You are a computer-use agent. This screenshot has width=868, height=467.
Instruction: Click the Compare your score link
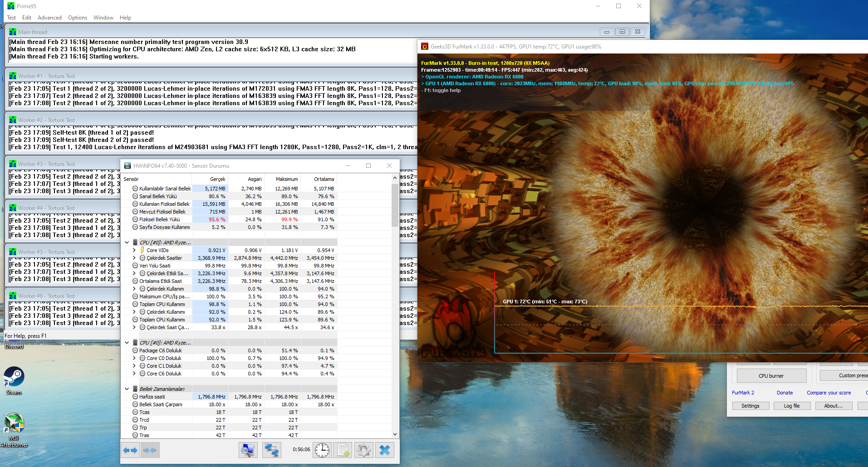[x=829, y=393]
